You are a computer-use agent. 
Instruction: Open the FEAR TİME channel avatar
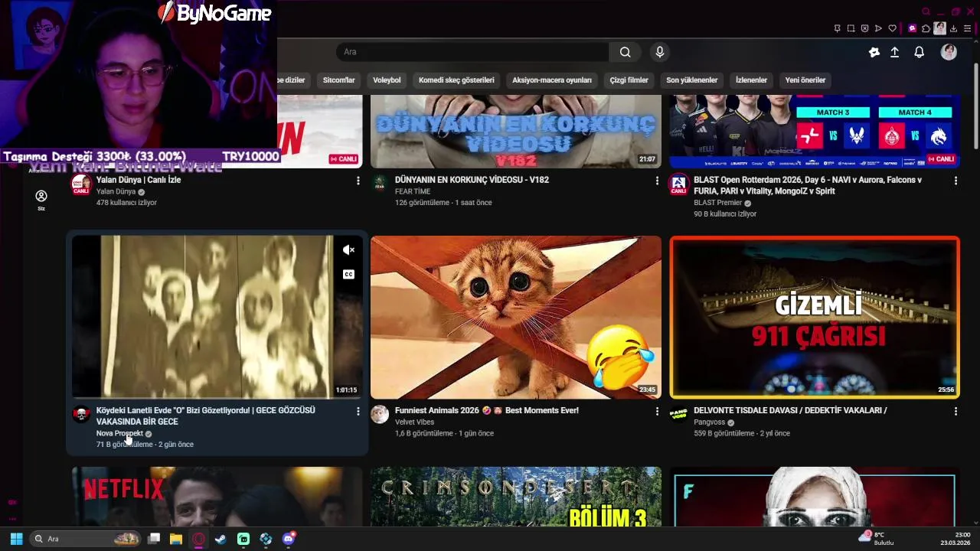pyautogui.click(x=380, y=183)
